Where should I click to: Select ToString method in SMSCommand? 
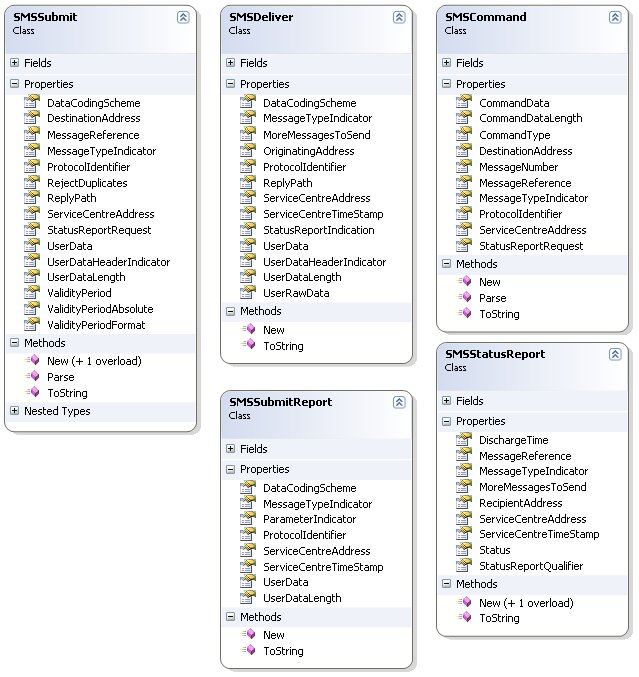click(x=499, y=314)
